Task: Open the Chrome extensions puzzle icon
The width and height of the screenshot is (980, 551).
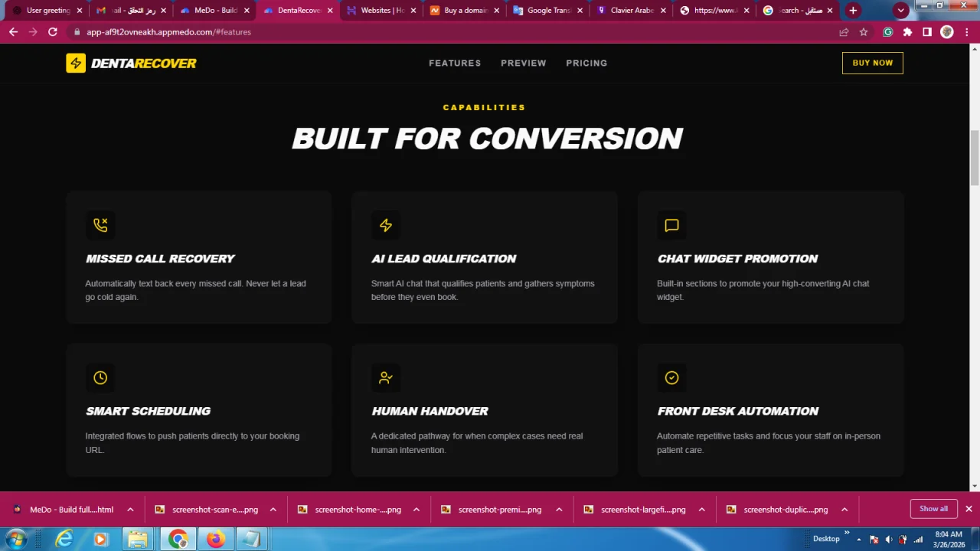Action: click(x=907, y=32)
